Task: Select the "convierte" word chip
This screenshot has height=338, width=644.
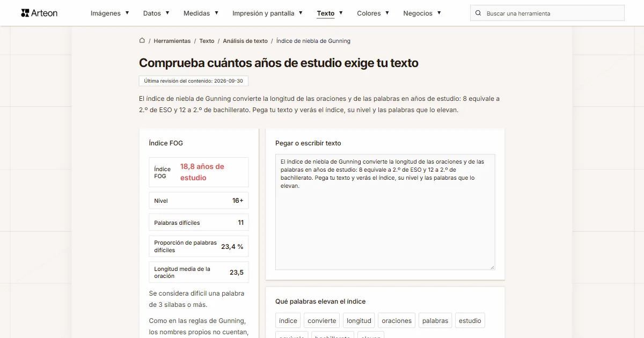Action: (322, 321)
